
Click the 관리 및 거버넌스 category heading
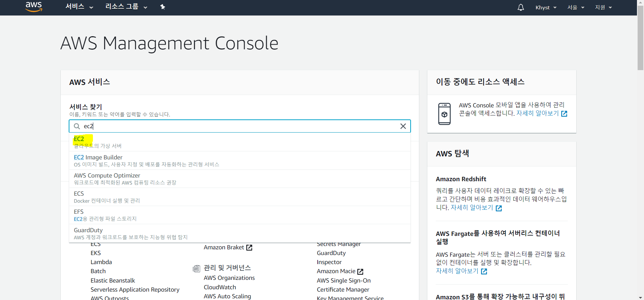(x=227, y=268)
